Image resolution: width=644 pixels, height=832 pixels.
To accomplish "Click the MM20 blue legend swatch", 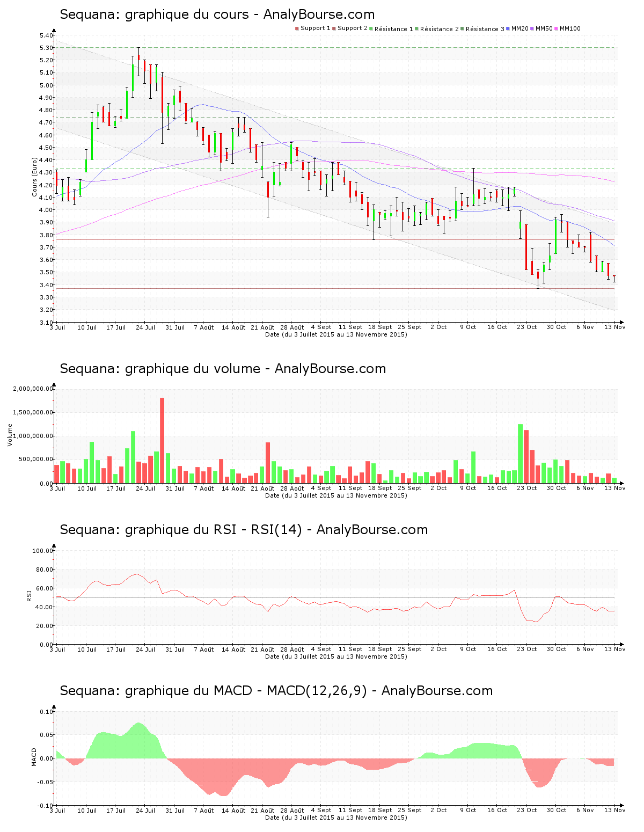I will 508,28.
